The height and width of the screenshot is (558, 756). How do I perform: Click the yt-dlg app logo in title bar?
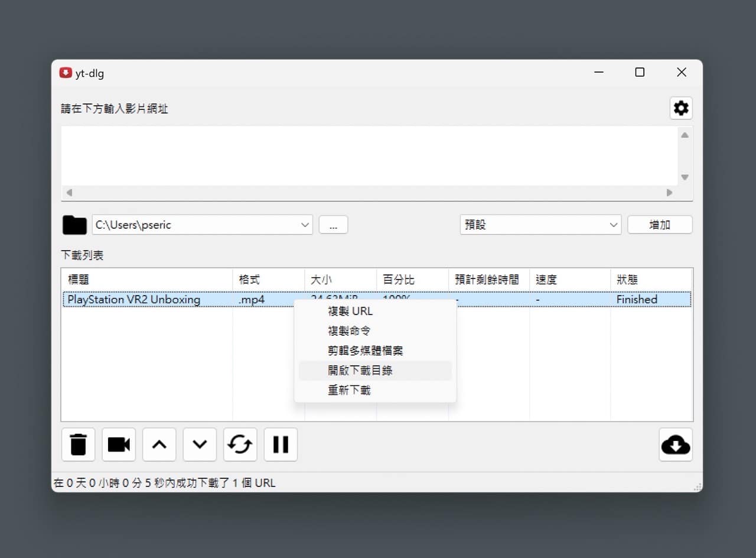coord(66,73)
